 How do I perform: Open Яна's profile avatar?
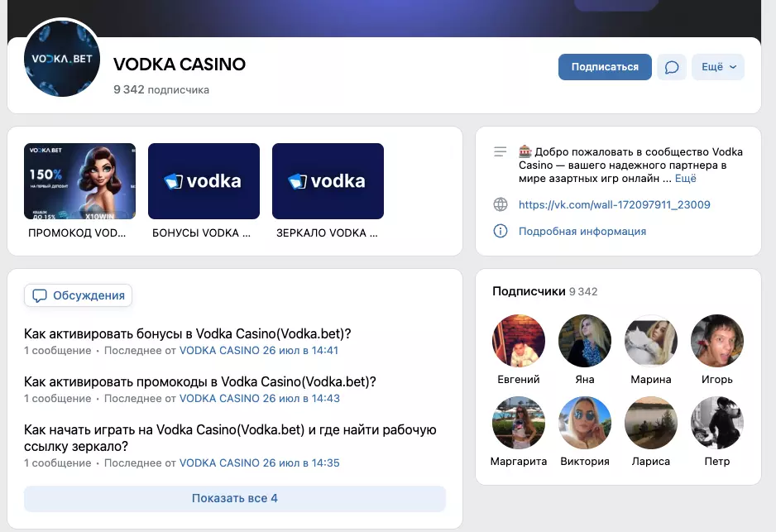(x=585, y=340)
